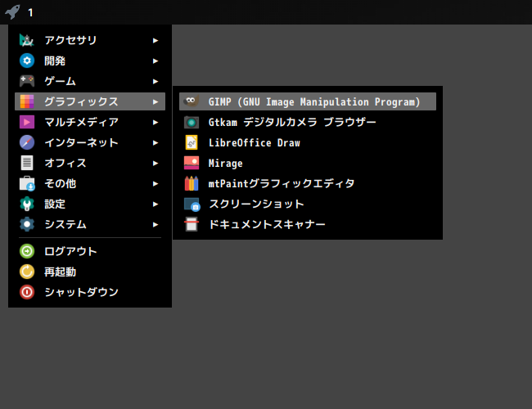
Task: Click the LibreOffice Draw icon
Action: pyautogui.click(x=192, y=142)
